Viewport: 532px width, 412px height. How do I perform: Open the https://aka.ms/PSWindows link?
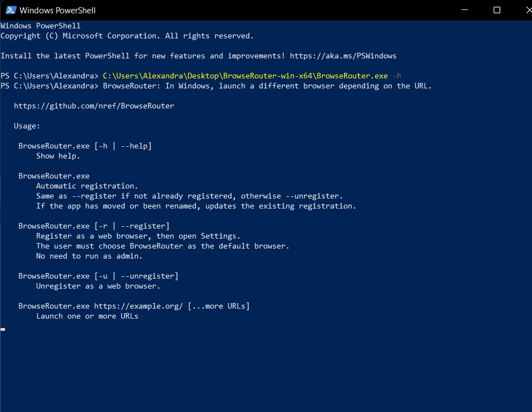click(x=343, y=56)
